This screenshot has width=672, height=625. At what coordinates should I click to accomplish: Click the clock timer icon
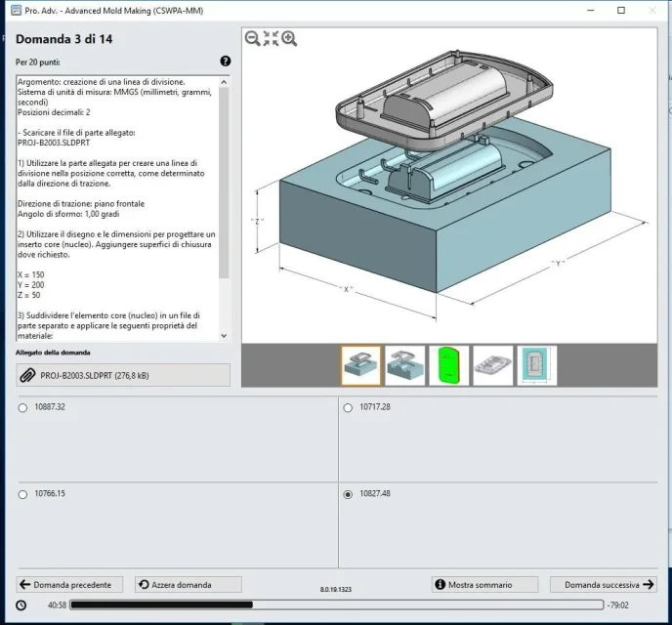(21, 605)
